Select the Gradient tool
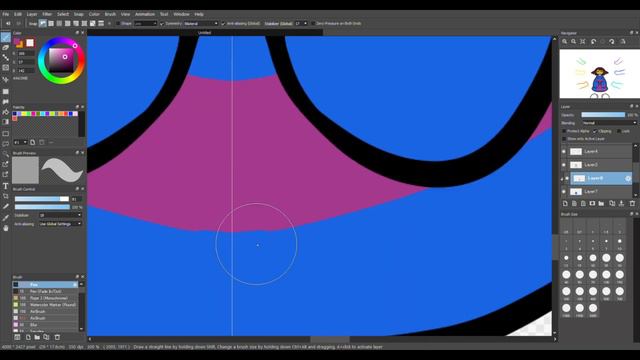 pos(5,122)
